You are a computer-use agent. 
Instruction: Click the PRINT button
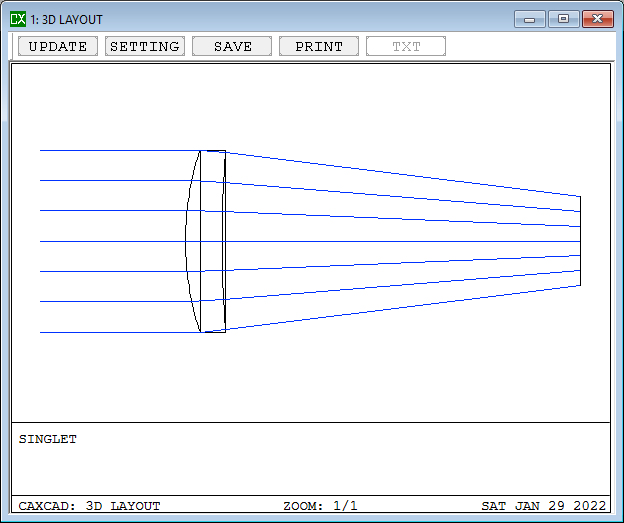click(319, 46)
